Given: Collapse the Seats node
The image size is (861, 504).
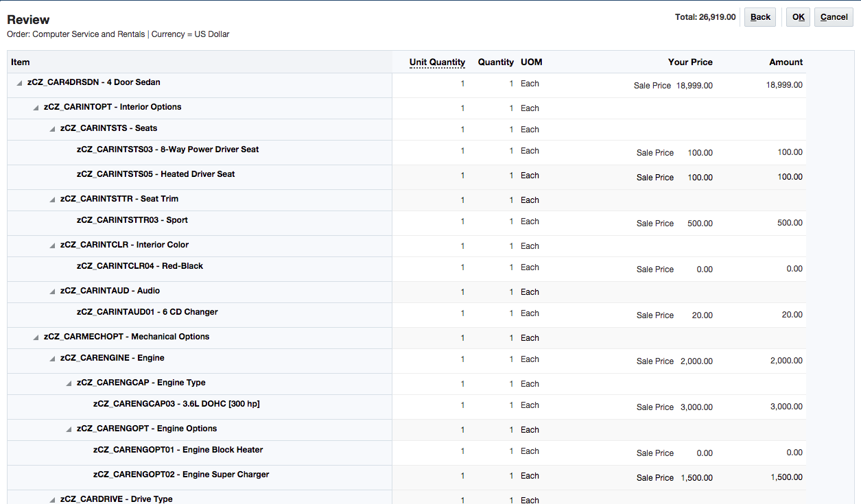Looking at the screenshot, I should (x=52, y=129).
